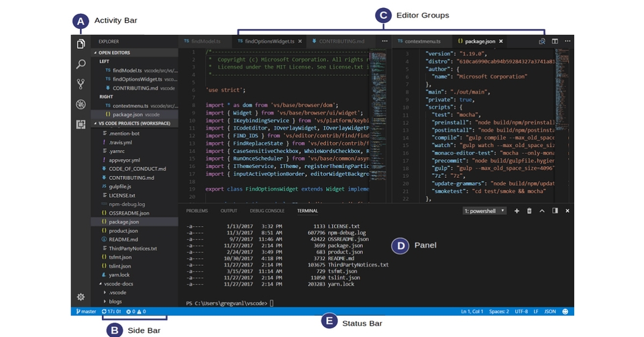The height and width of the screenshot is (337, 644).
Task: Close the package.json editor tab
Action: click(x=501, y=41)
